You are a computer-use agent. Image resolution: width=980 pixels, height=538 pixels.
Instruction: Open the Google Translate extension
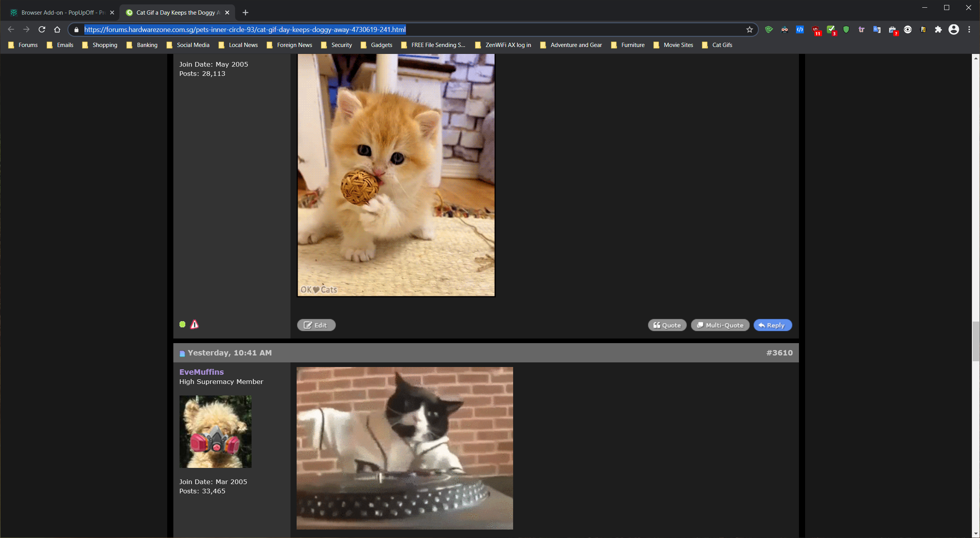pos(877,30)
